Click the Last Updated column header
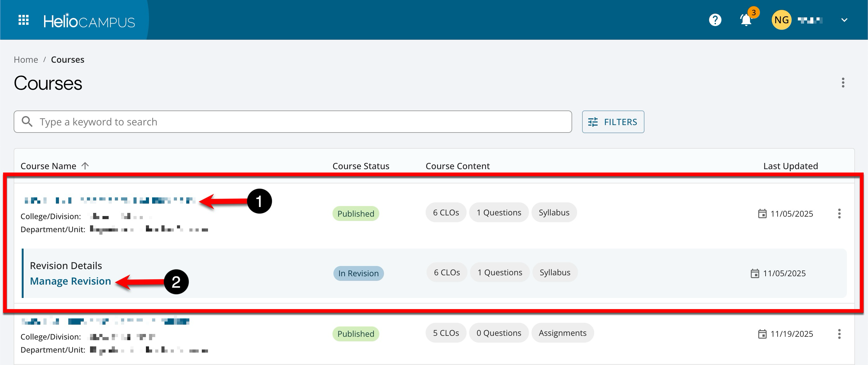 tap(790, 166)
